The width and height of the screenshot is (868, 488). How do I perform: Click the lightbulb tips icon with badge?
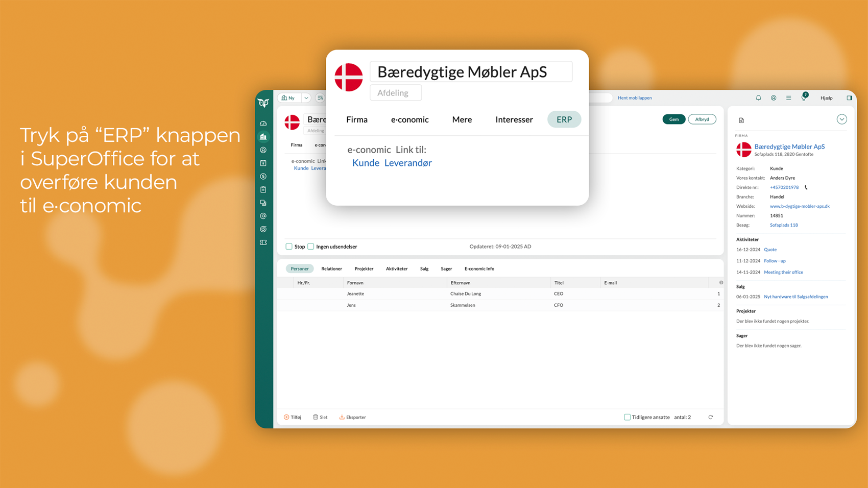[804, 97]
